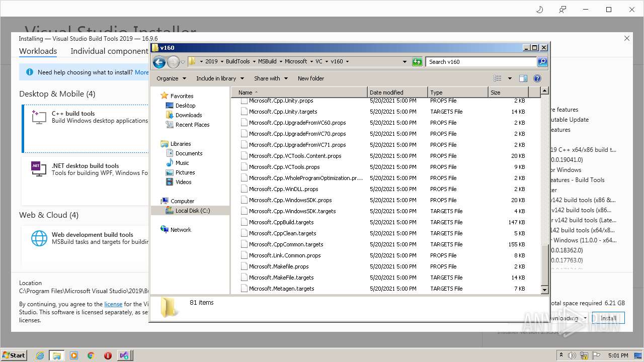
Task: Open recent pages dropdown arrow
Action: (183, 62)
